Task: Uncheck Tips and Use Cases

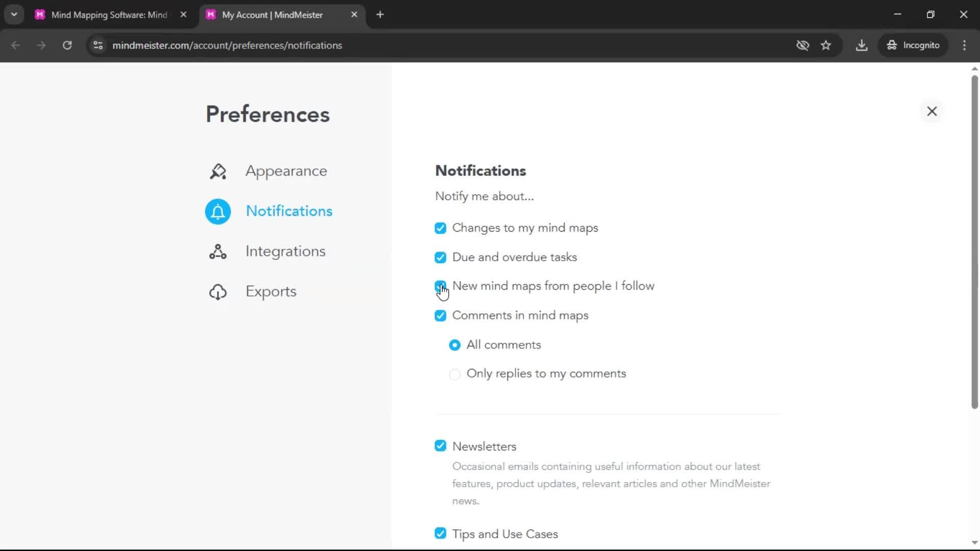Action: 440,533
